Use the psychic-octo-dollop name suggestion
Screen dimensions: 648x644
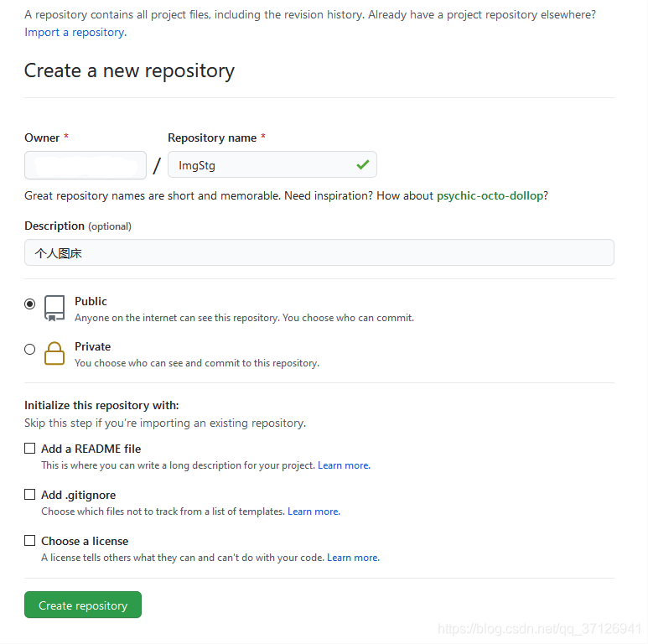click(490, 195)
